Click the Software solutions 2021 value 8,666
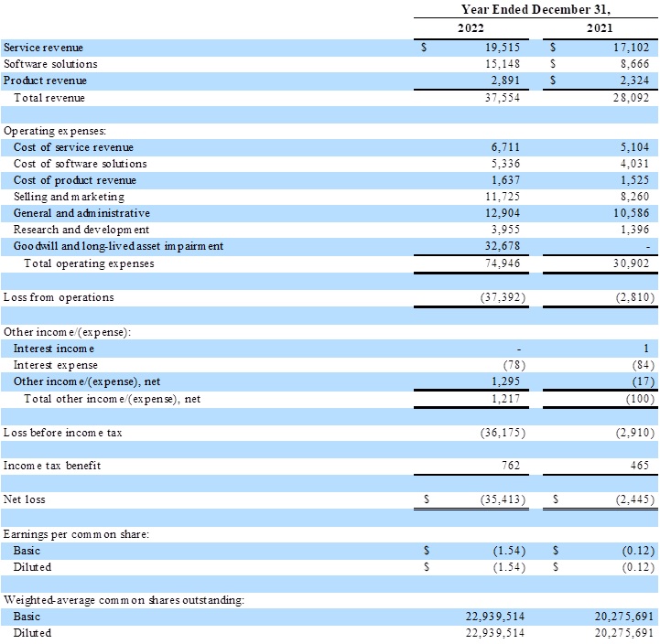660x644 pixels. click(x=633, y=64)
